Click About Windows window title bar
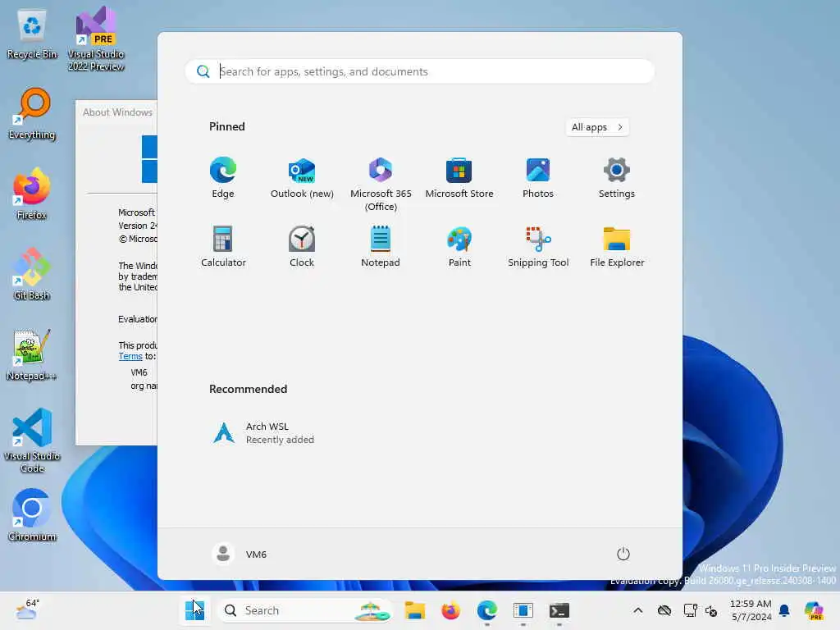Screen dimensions: 840x630 coord(116,112)
